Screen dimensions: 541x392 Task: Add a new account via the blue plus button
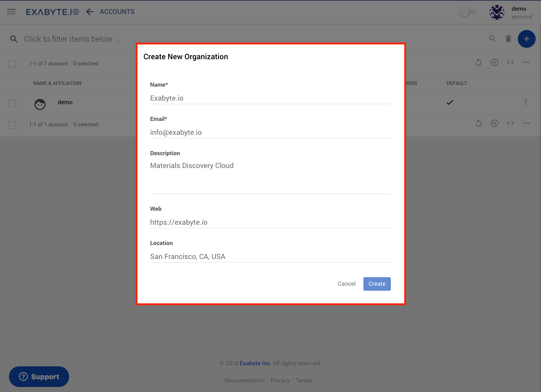click(x=526, y=39)
